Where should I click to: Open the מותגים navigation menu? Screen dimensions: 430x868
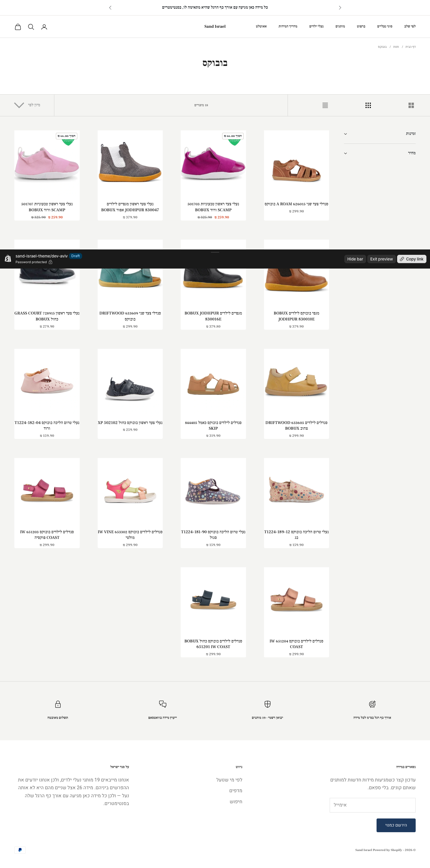tap(340, 26)
